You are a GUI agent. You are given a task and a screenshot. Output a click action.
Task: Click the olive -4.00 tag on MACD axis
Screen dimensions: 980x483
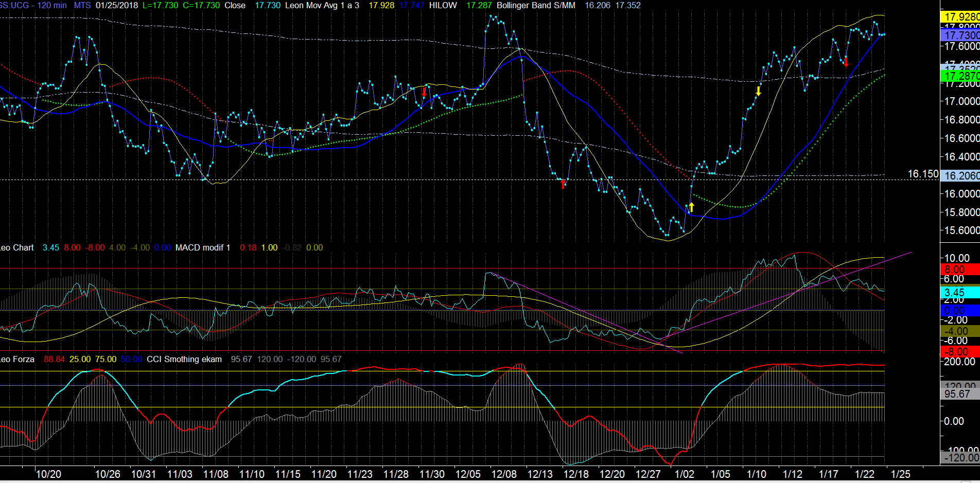(x=960, y=331)
